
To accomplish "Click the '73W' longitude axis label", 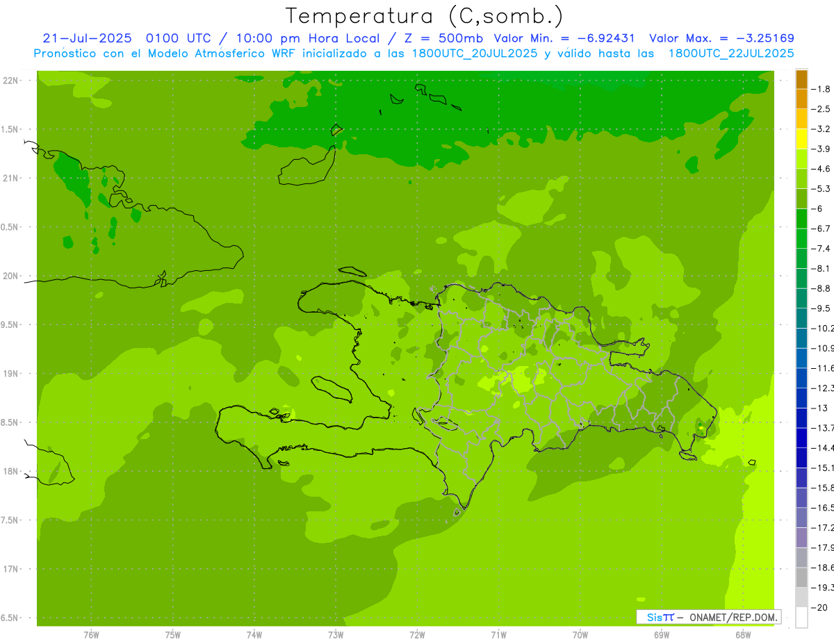I will coord(336,635).
